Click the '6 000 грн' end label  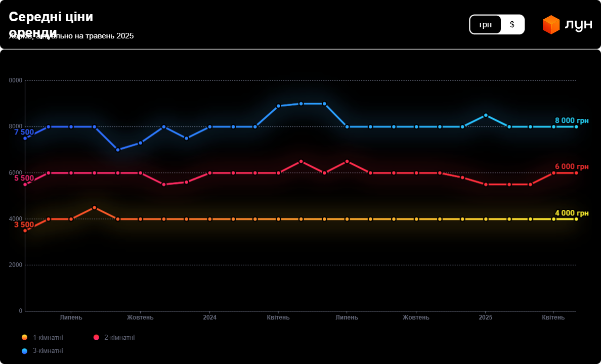572,166
